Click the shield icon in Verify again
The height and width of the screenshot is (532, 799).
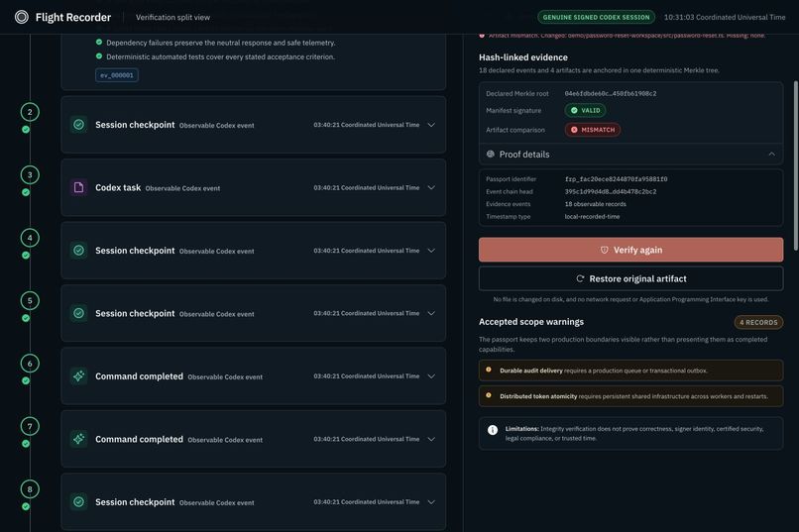tap(604, 250)
